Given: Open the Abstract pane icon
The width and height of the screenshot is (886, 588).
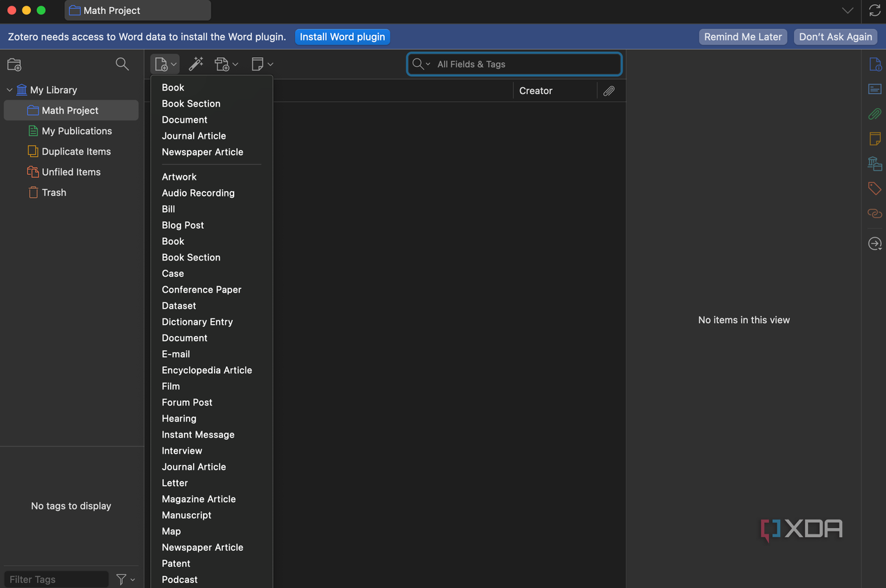Looking at the screenshot, I should [x=875, y=89].
